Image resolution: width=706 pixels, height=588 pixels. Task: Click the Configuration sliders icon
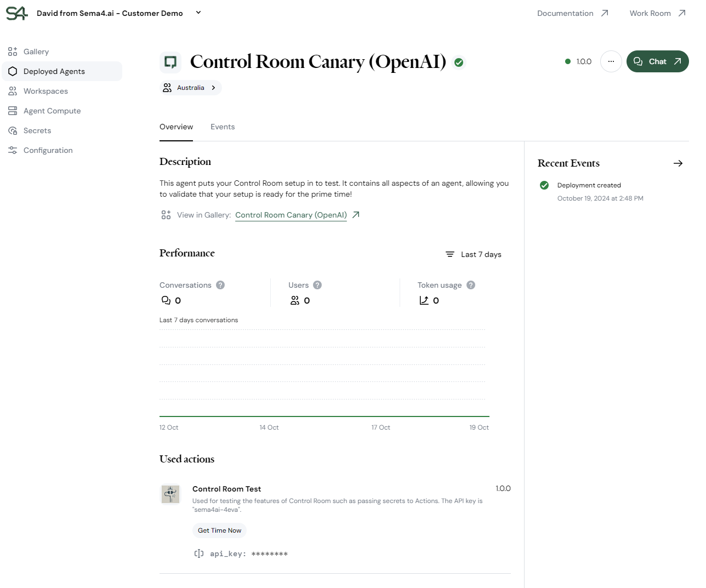click(x=13, y=150)
